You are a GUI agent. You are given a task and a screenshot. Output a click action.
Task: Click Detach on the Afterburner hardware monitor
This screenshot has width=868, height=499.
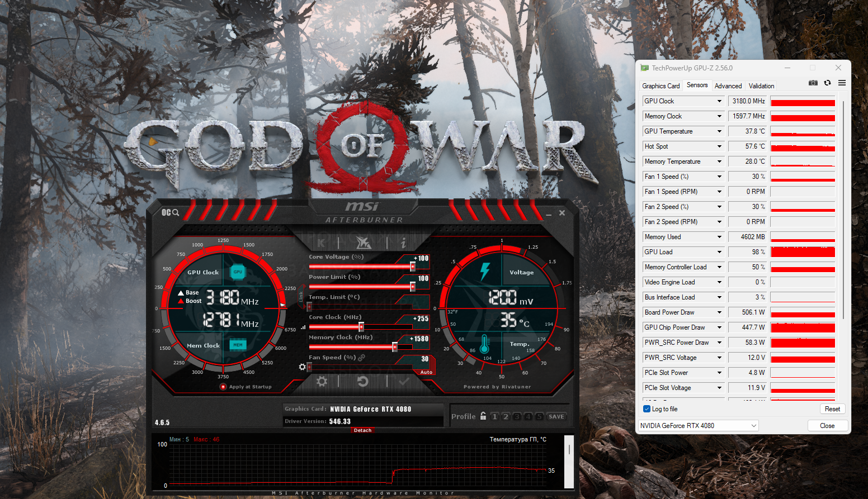point(362,430)
